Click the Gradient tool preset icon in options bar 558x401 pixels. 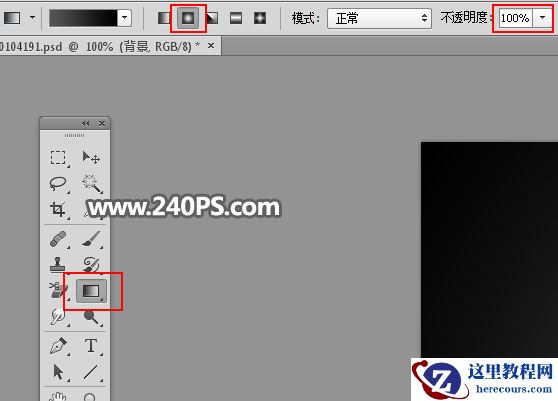click(x=12, y=17)
